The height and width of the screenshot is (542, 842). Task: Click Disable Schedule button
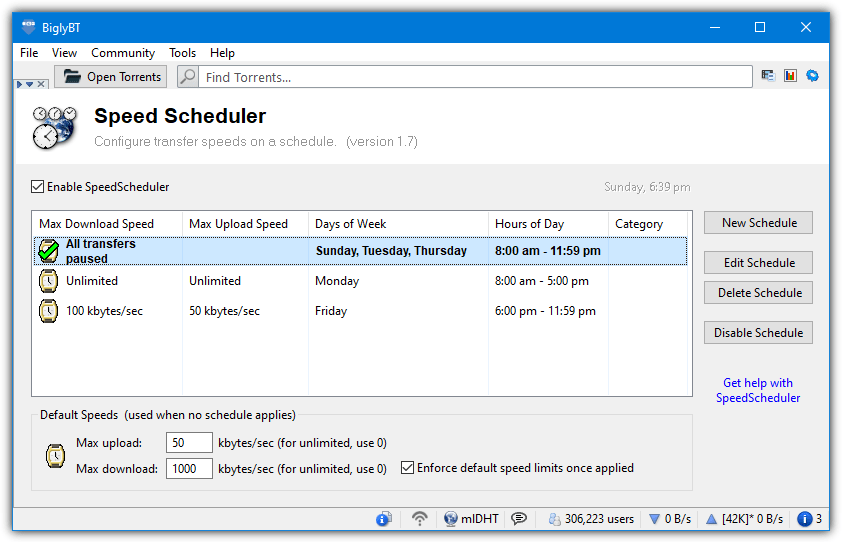click(x=758, y=333)
